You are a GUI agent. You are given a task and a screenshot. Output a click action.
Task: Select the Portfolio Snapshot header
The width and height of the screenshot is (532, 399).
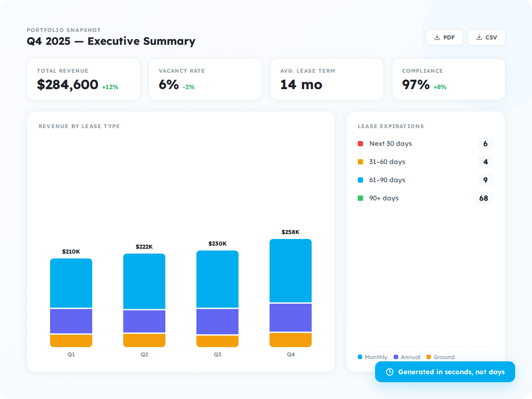(x=63, y=30)
